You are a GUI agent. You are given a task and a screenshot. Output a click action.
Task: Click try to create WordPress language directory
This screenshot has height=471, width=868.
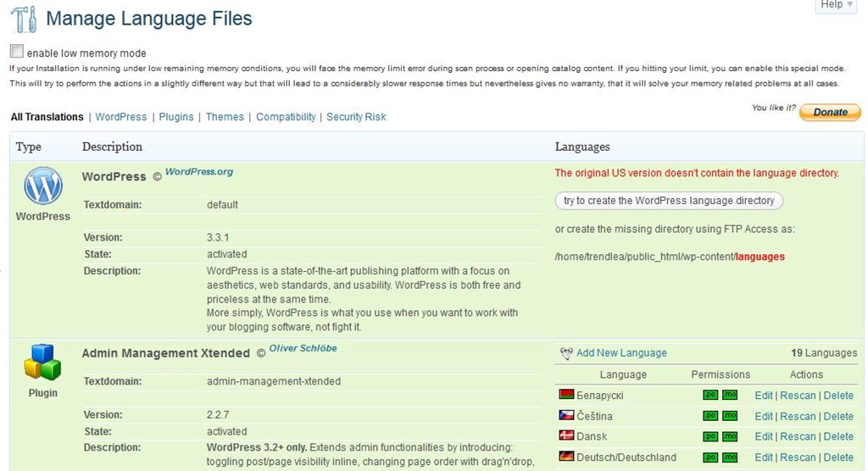669,201
